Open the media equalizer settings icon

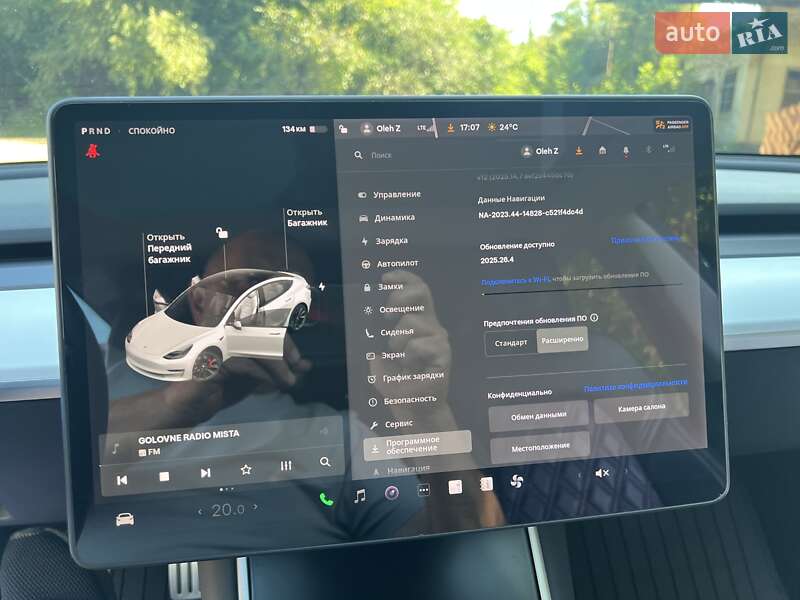pyautogui.click(x=286, y=466)
